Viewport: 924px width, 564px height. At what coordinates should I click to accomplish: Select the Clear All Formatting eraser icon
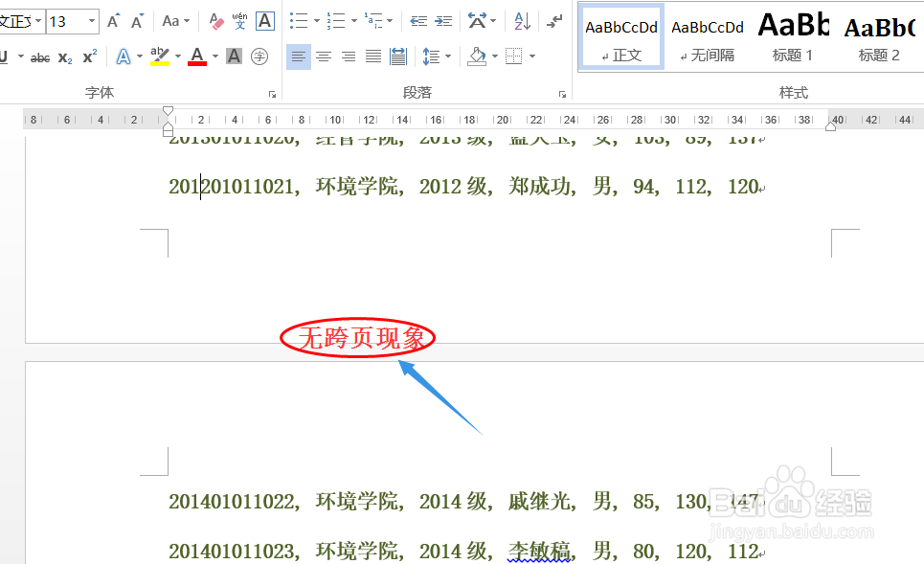tap(215, 22)
